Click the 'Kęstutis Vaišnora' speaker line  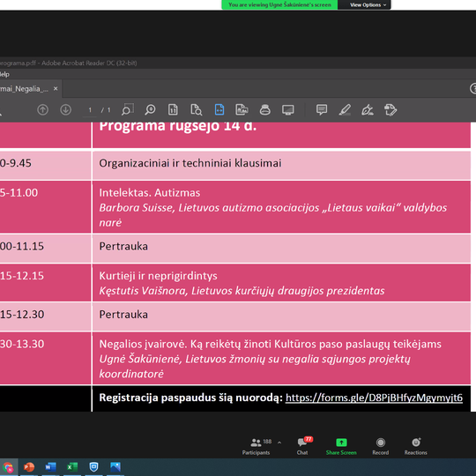(x=242, y=291)
